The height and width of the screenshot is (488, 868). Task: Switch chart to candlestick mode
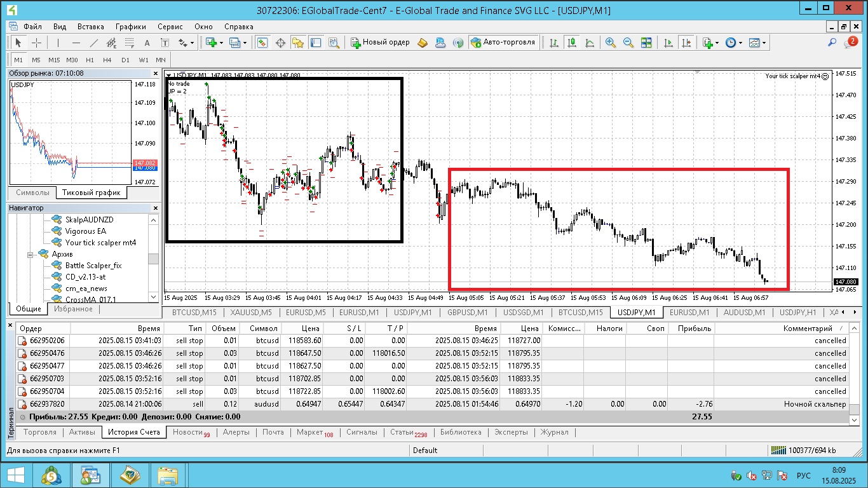(x=572, y=43)
